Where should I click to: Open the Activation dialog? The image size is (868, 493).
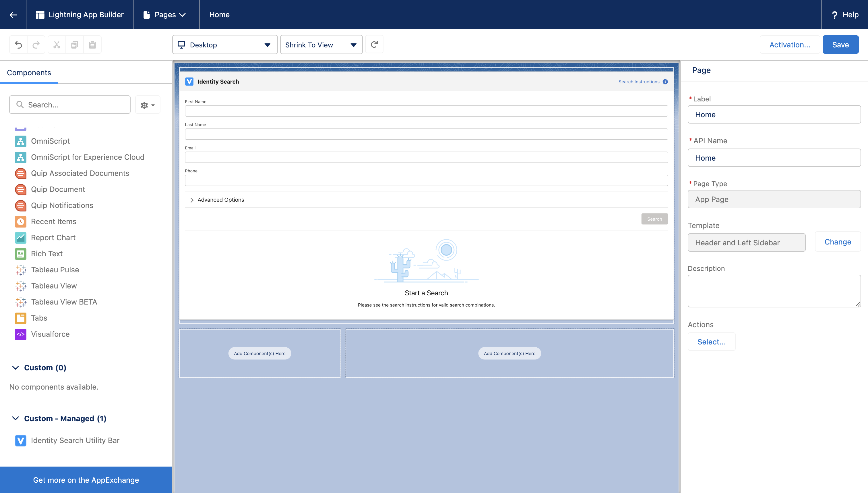click(x=790, y=45)
